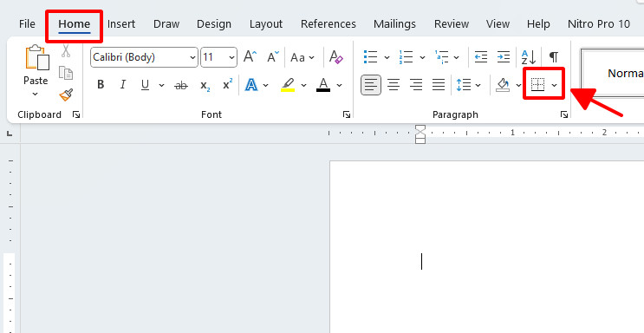Apply subscript formatting
Viewport: 644px width, 333px height.
[205, 86]
